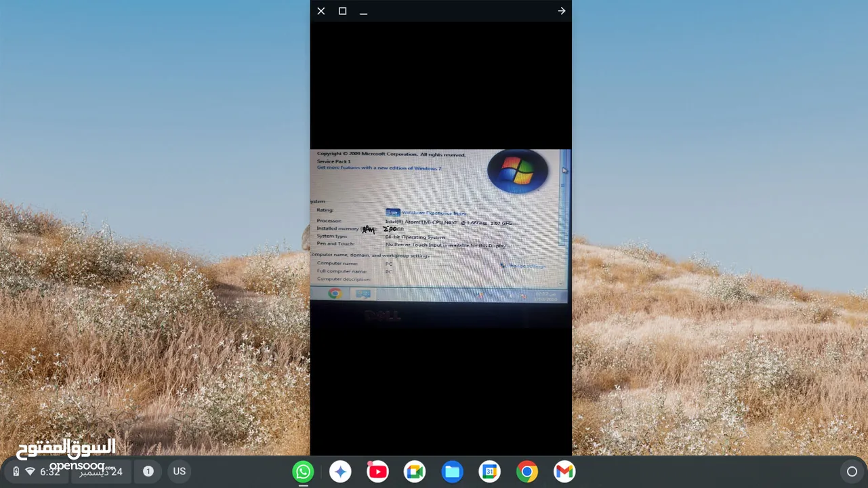Maximize the photo viewer window
The image size is (868, 488).
[x=342, y=11]
